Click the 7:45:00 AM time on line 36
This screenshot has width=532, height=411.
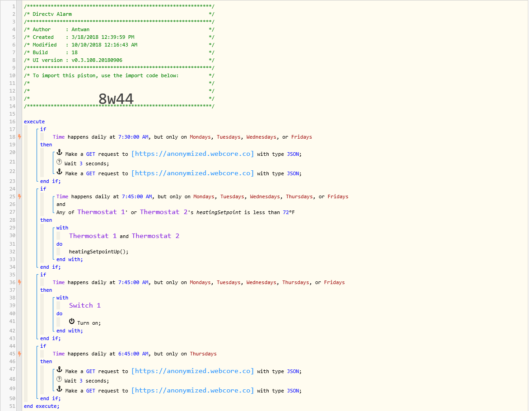[x=133, y=282]
